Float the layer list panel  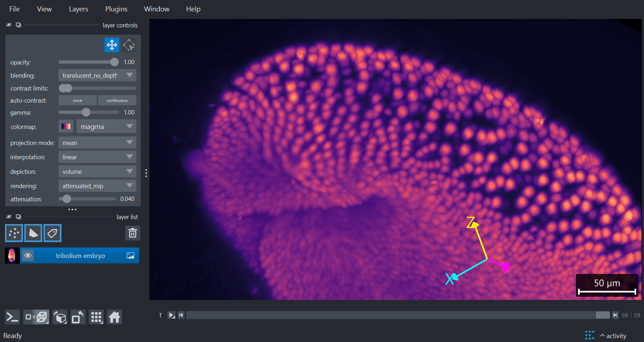tap(18, 217)
